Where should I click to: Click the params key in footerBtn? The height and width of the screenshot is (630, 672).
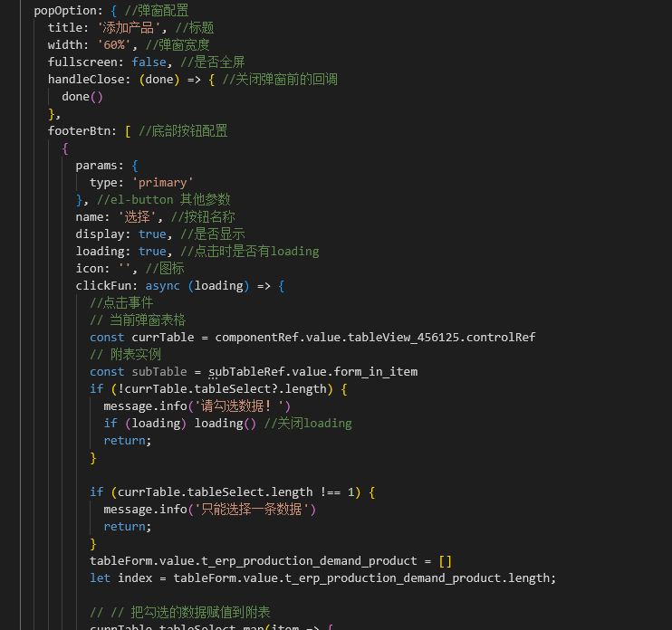98,166
